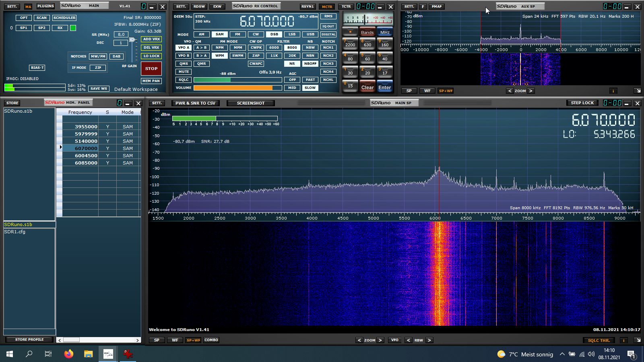Open File Explorer from the taskbar
The image size is (644, 362).
point(88,354)
